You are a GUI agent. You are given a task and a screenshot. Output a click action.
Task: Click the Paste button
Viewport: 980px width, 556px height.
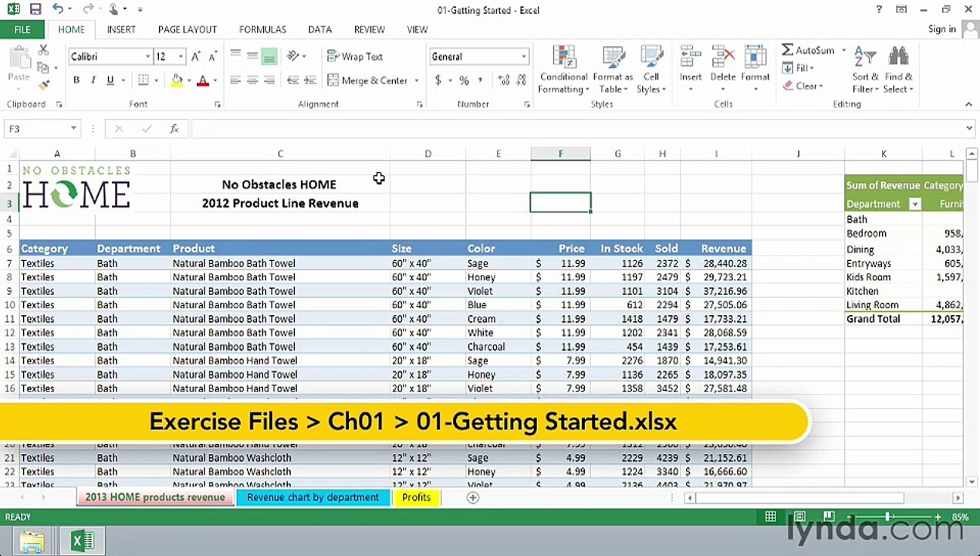19,65
